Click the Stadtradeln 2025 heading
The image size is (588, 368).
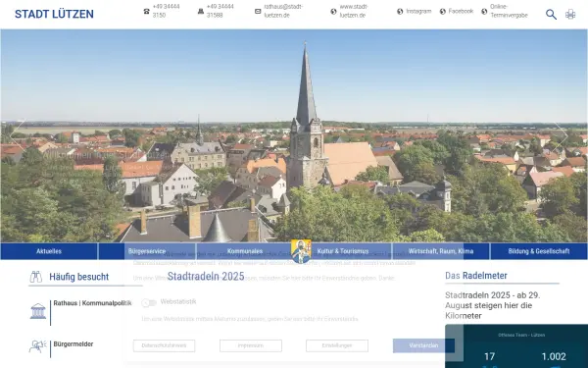(206, 277)
